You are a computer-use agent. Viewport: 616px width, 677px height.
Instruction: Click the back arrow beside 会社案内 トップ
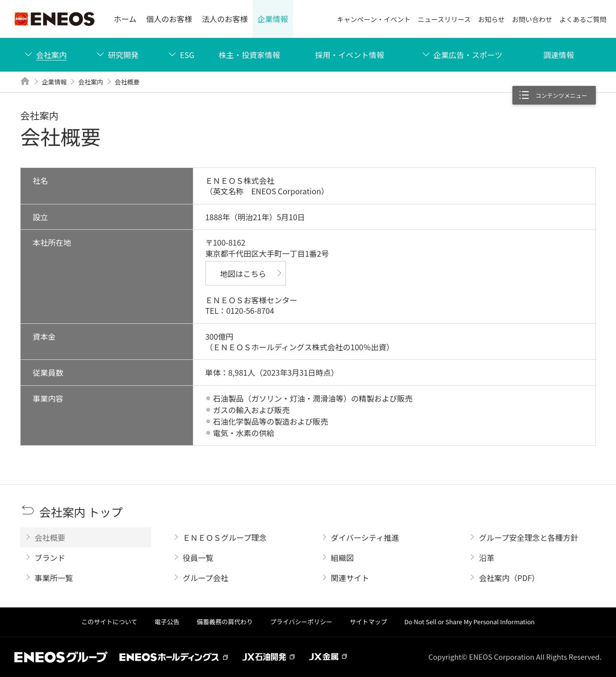(28, 510)
